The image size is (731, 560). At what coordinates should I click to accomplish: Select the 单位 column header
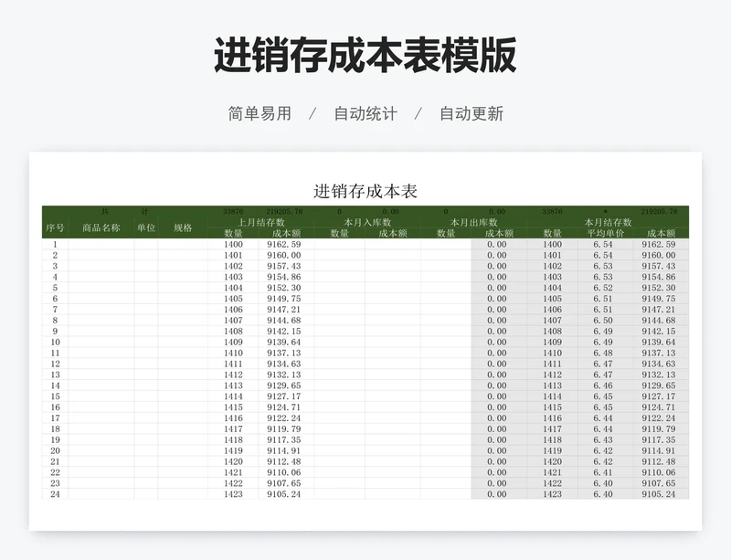(x=146, y=228)
